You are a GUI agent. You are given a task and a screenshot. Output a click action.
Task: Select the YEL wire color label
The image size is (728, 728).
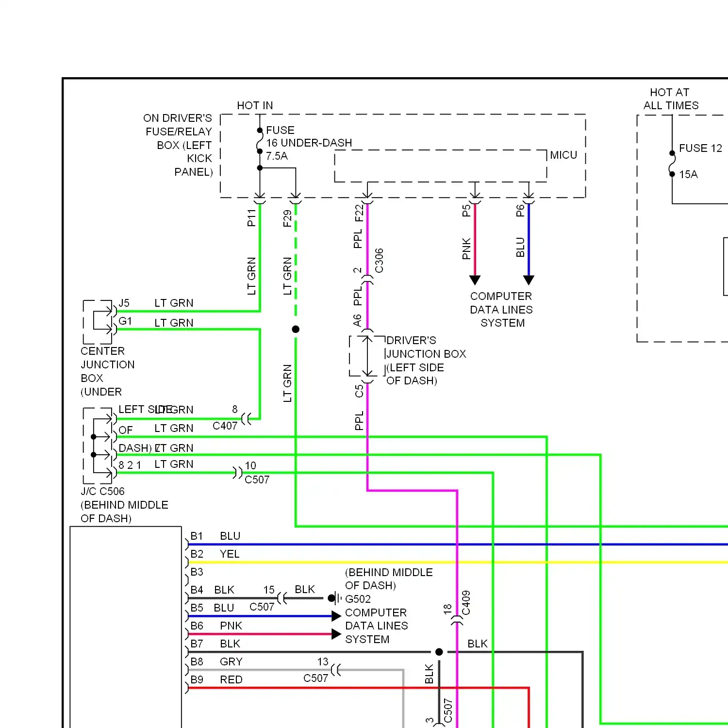click(x=230, y=554)
